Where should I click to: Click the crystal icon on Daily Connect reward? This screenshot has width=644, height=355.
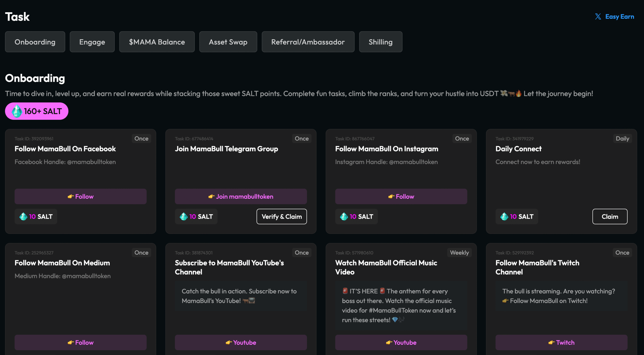point(504,217)
